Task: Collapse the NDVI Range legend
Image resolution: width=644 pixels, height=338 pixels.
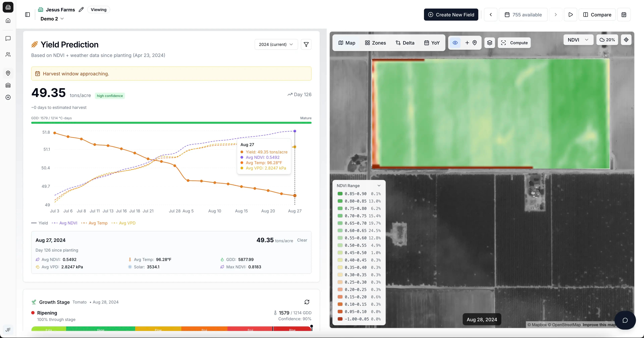Action: pos(379,185)
